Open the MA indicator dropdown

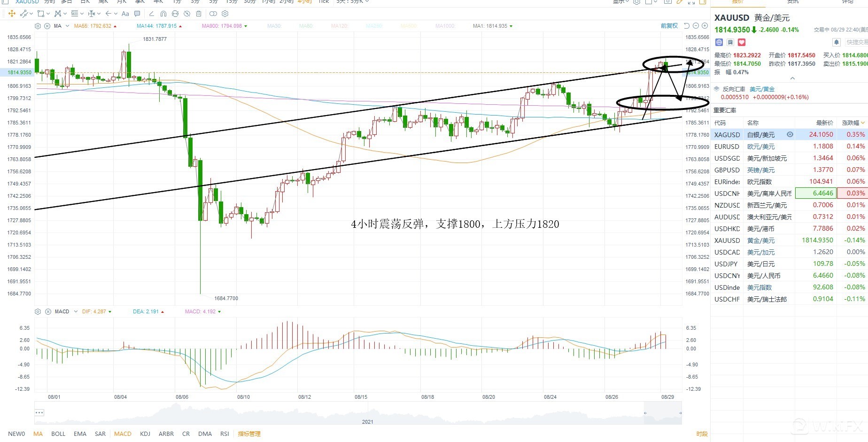point(67,26)
